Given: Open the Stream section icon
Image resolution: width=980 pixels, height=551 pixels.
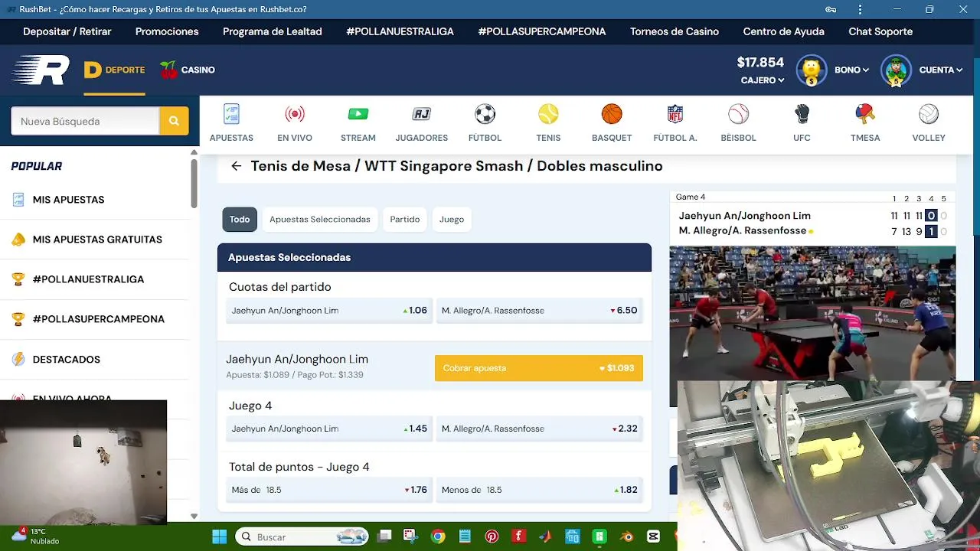Looking at the screenshot, I should (x=358, y=122).
